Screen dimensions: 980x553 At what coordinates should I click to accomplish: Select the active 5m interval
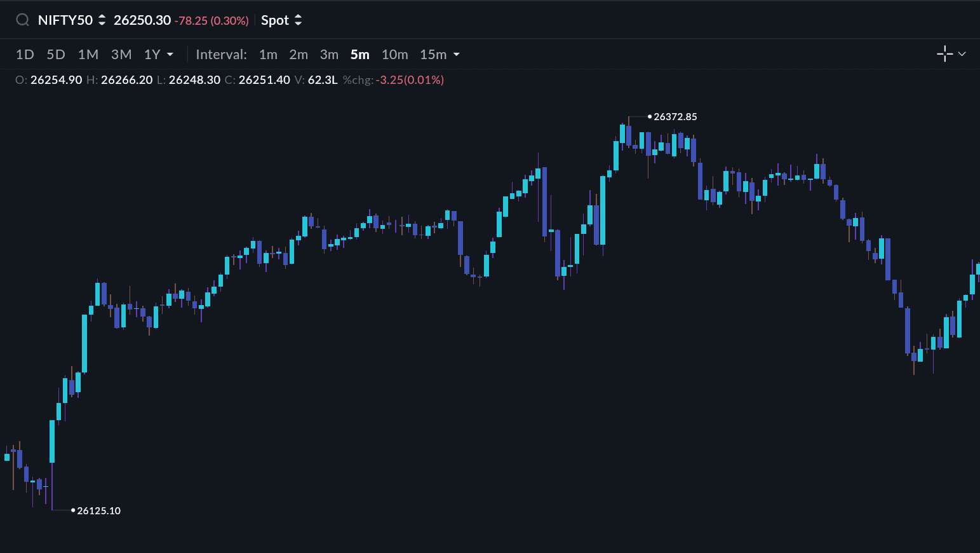(x=359, y=55)
